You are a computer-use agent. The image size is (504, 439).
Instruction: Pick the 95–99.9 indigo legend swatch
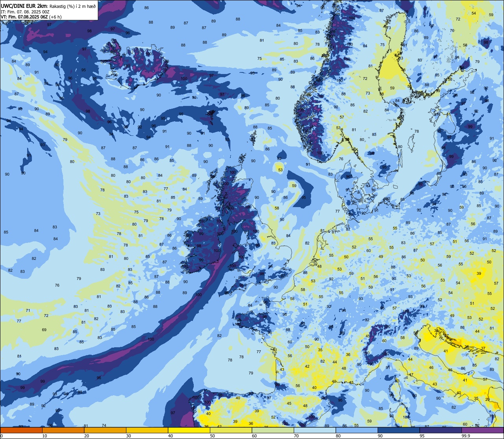(441, 430)
